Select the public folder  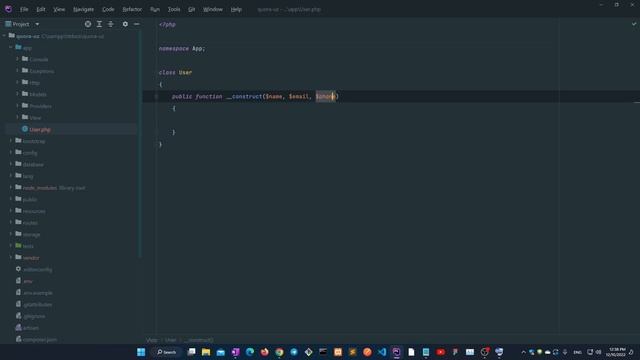tap(30, 199)
